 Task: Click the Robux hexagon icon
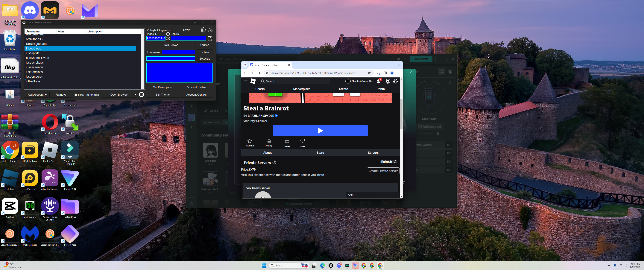click(x=388, y=81)
